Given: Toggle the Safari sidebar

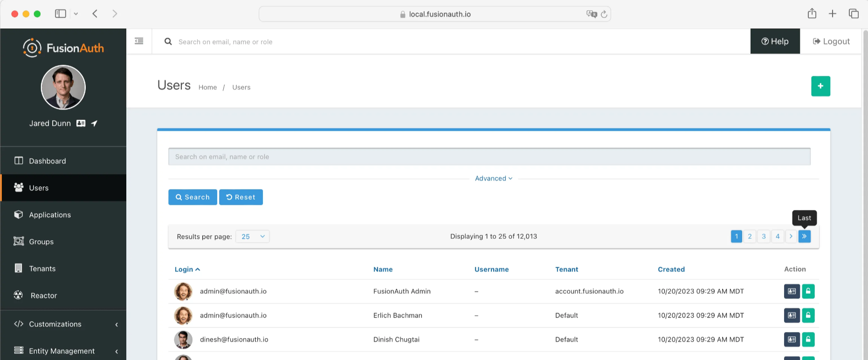Looking at the screenshot, I should coord(61,14).
